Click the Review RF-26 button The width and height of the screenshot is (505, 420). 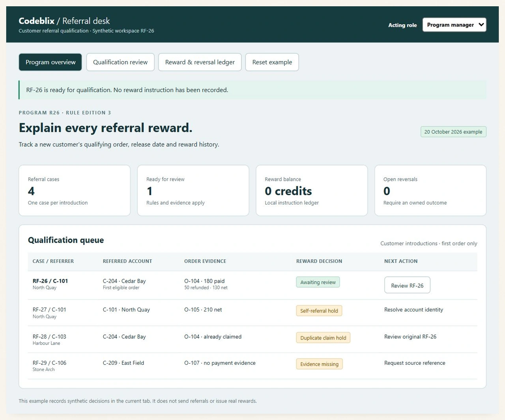click(407, 285)
